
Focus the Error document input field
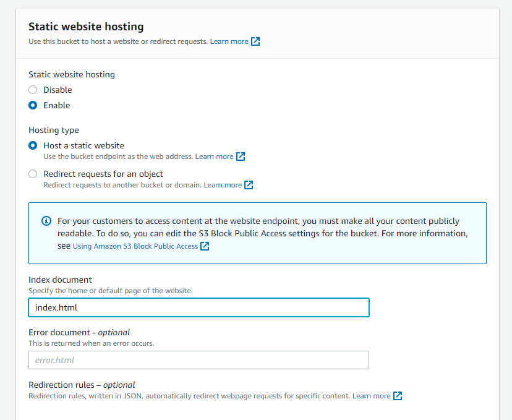(199, 360)
